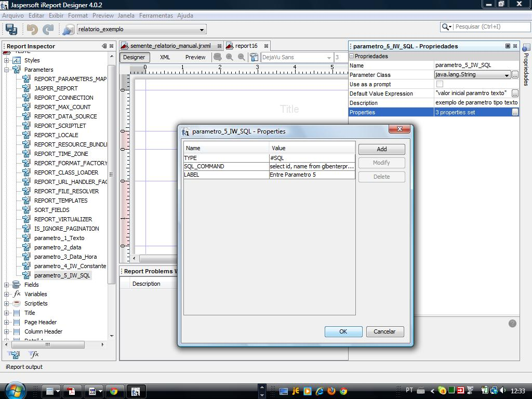
Task: Open the Arquivo menu
Action: [13, 16]
